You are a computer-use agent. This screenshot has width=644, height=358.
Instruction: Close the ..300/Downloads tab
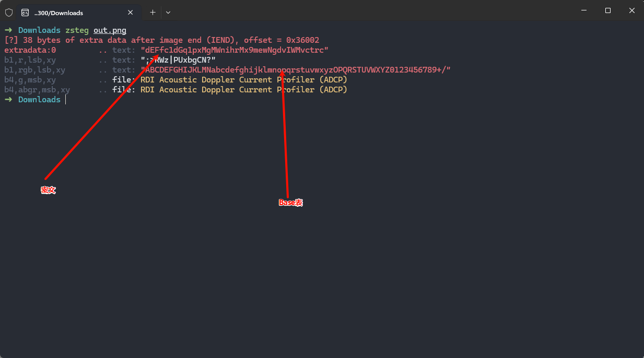[131, 13]
